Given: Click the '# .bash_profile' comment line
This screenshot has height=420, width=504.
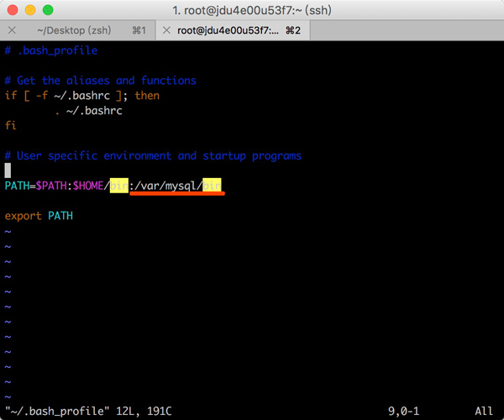Looking at the screenshot, I should pyautogui.click(x=51, y=50).
